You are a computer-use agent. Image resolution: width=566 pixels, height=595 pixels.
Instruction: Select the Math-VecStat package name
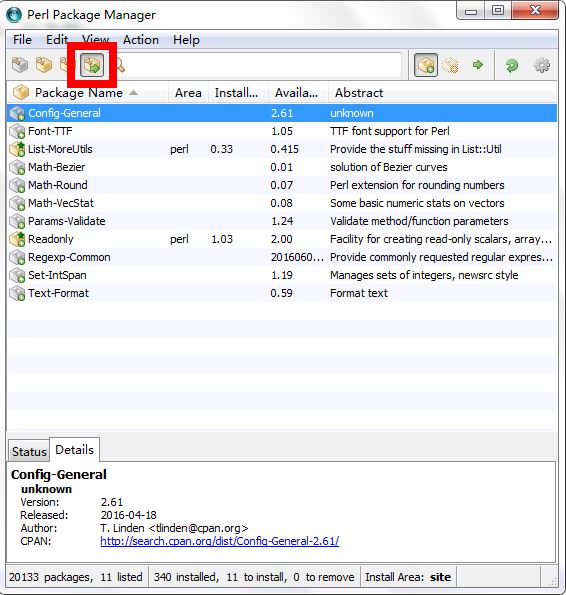click(x=61, y=203)
